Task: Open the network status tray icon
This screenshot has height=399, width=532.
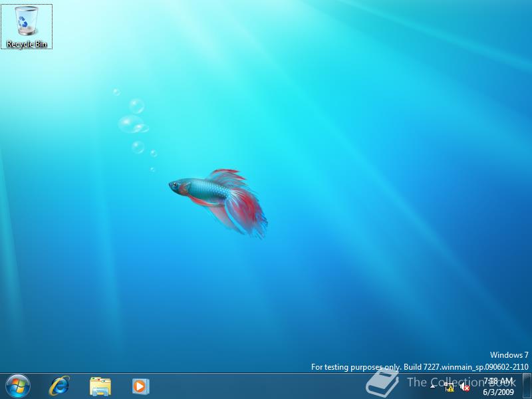Action: pos(448,386)
